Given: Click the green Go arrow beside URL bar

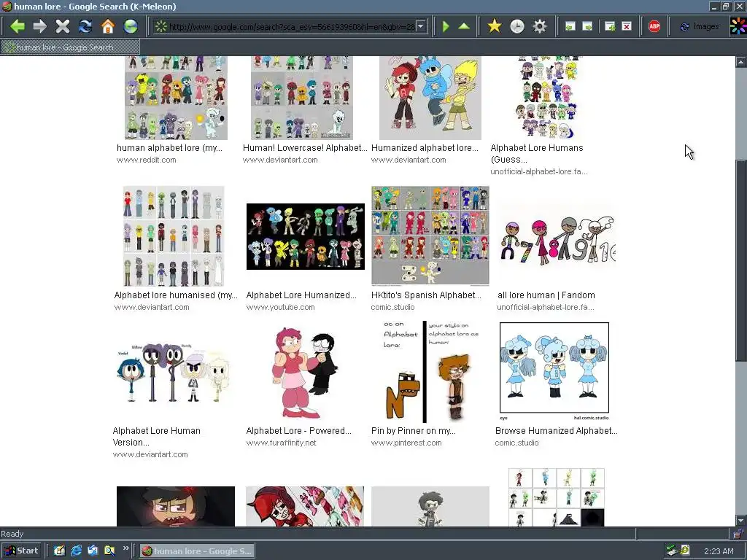Looking at the screenshot, I should (x=446, y=26).
